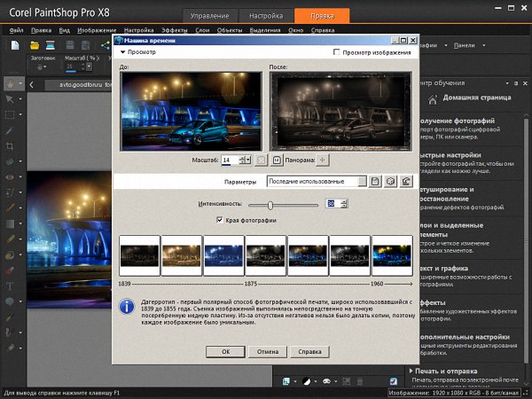Select the Pan hand tool
The image size is (532, 399).
pos(10,83)
